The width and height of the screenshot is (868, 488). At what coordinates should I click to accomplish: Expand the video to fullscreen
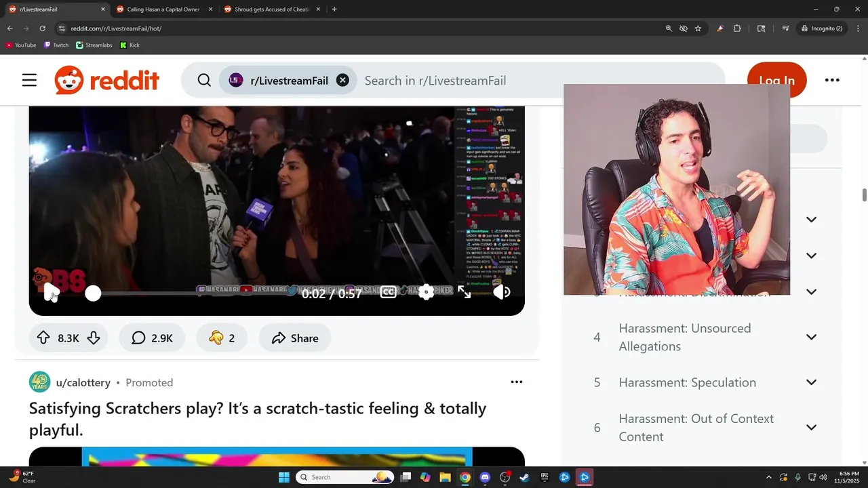coord(464,292)
